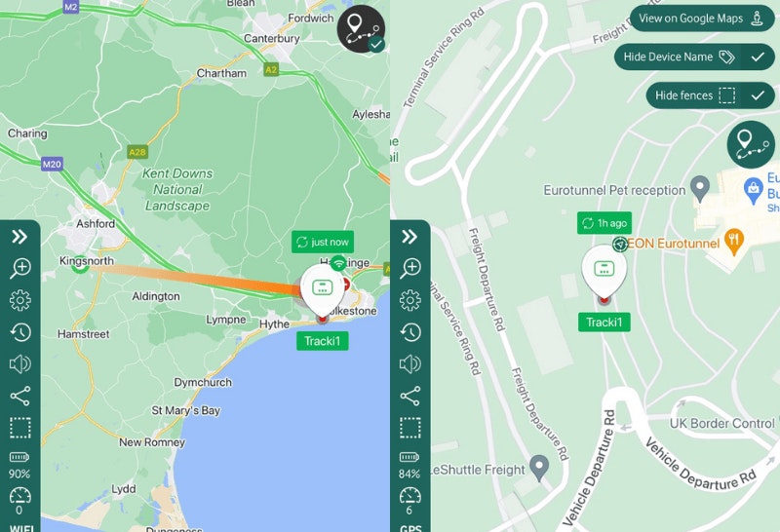Open location history clock in right sidebar

[x=409, y=332]
